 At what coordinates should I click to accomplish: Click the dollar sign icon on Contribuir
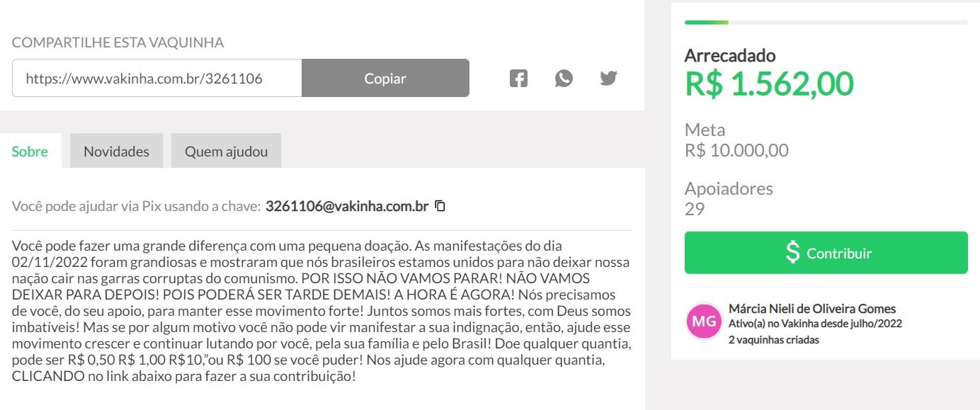click(x=793, y=253)
